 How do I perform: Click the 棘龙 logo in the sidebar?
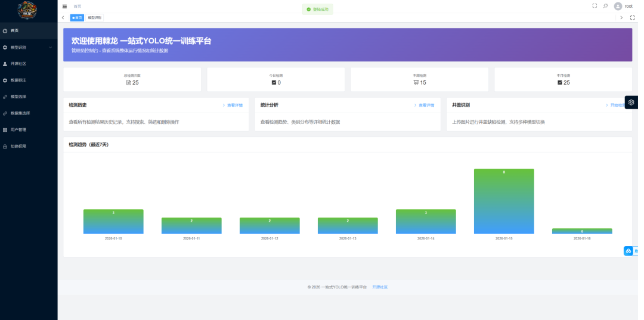(27, 10)
